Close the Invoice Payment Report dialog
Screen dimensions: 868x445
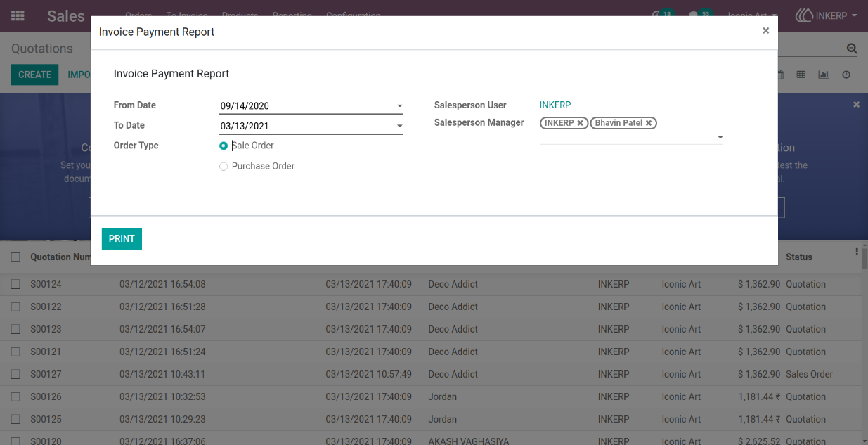pyautogui.click(x=765, y=30)
